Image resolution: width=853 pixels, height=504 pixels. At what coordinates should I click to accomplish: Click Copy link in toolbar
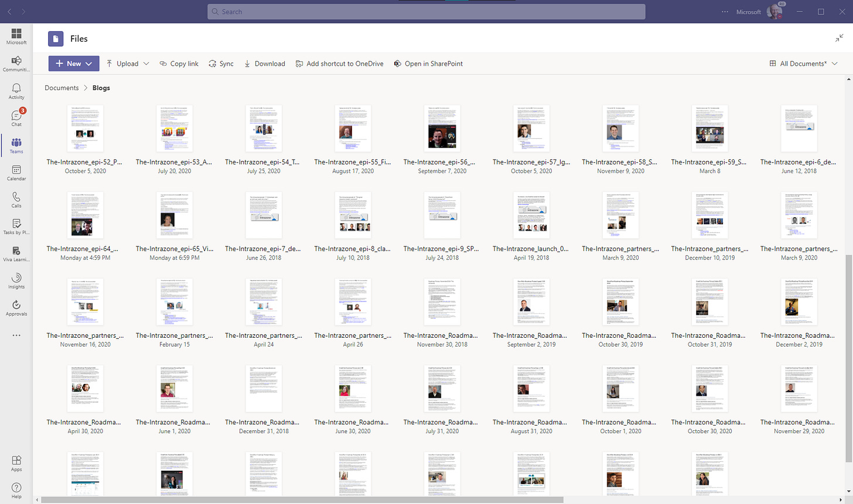[179, 64]
